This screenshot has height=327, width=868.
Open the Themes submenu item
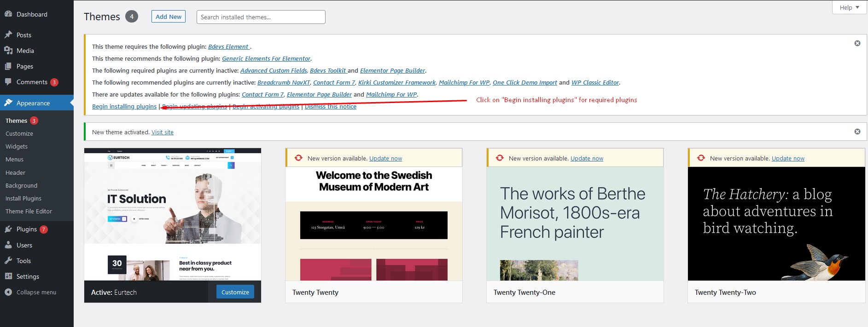[17, 120]
